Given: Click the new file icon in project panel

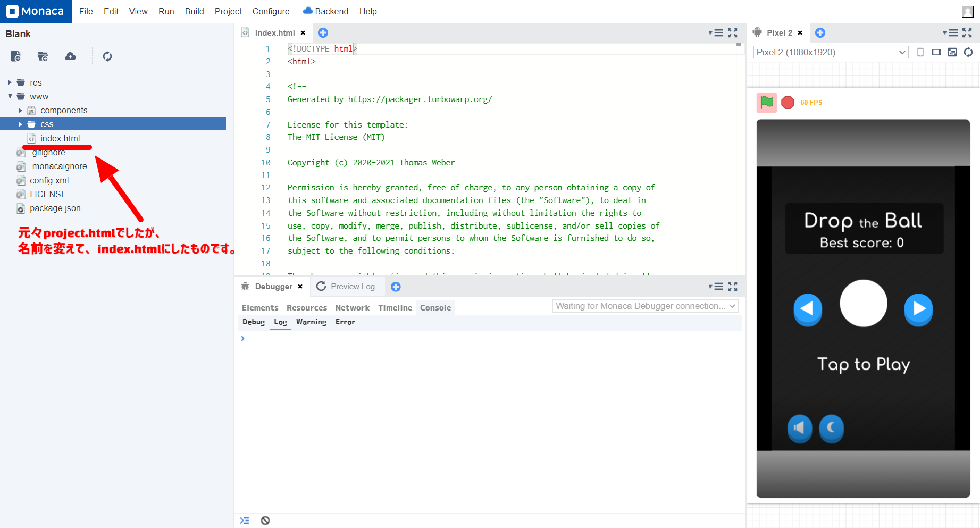Looking at the screenshot, I should 16,56.
